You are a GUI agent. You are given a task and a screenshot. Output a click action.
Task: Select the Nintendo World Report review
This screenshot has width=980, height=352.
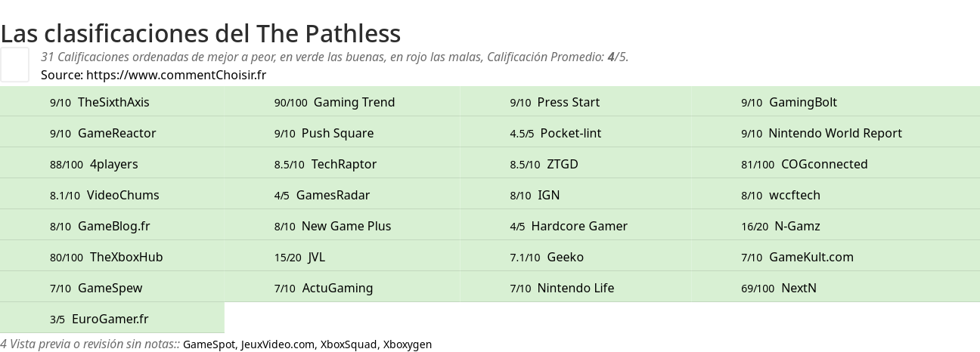tap(835, 133)
